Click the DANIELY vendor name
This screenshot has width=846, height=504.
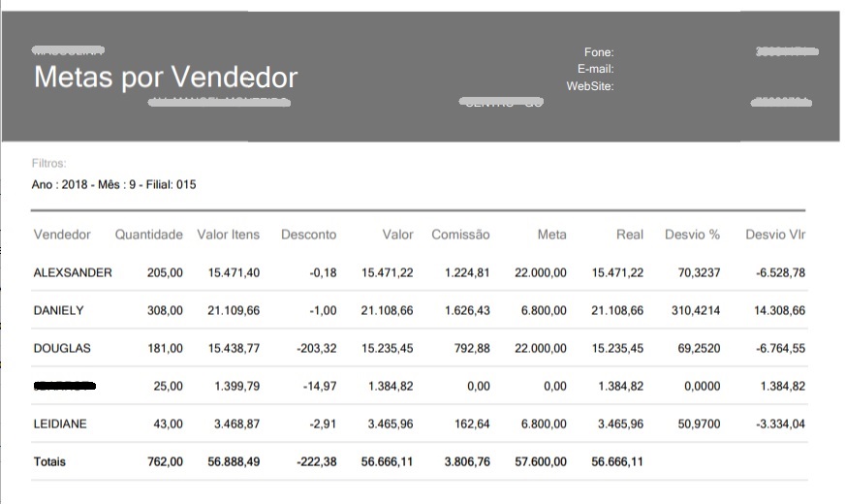tap(58, 311)
